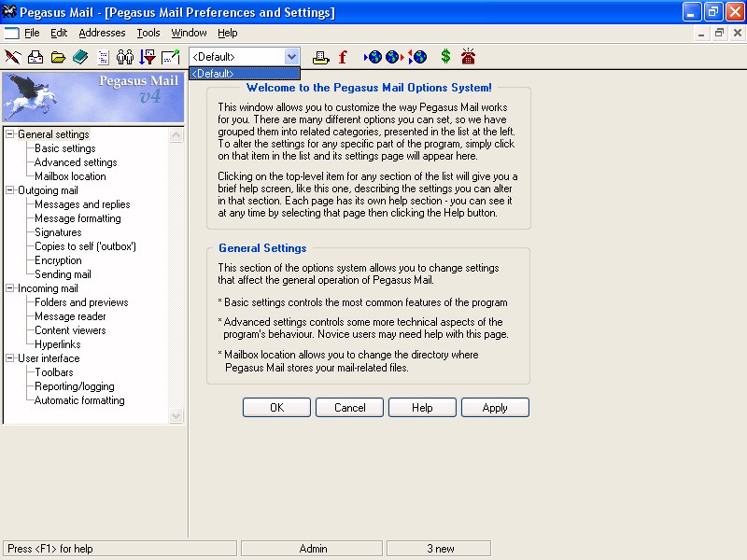Select Copies to self ('outbox') item
This screenshot has width=747, height=560.
click(85, 246)
